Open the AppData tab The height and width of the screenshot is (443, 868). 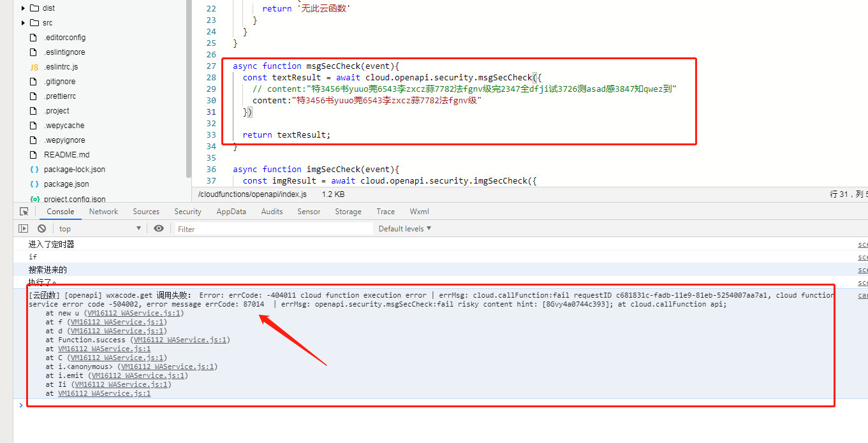pos(231,212)
